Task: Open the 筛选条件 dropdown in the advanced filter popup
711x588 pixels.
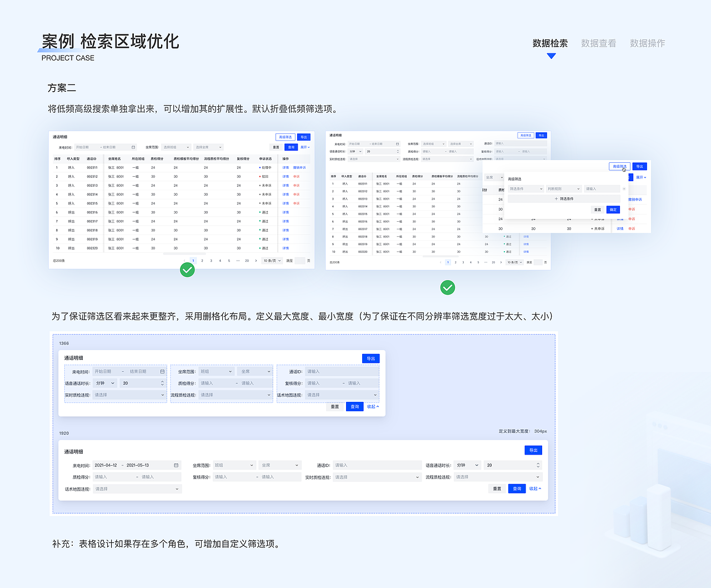Action: coord(526,189)
